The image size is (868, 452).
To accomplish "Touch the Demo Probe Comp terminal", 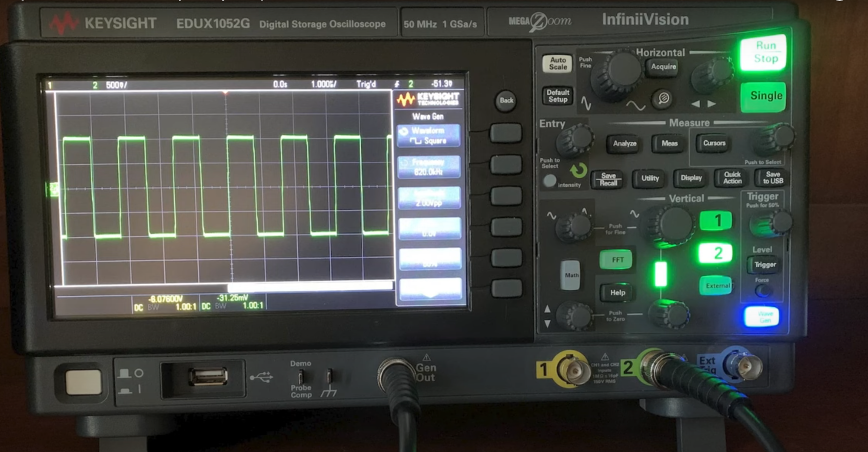I will [301, 378].
